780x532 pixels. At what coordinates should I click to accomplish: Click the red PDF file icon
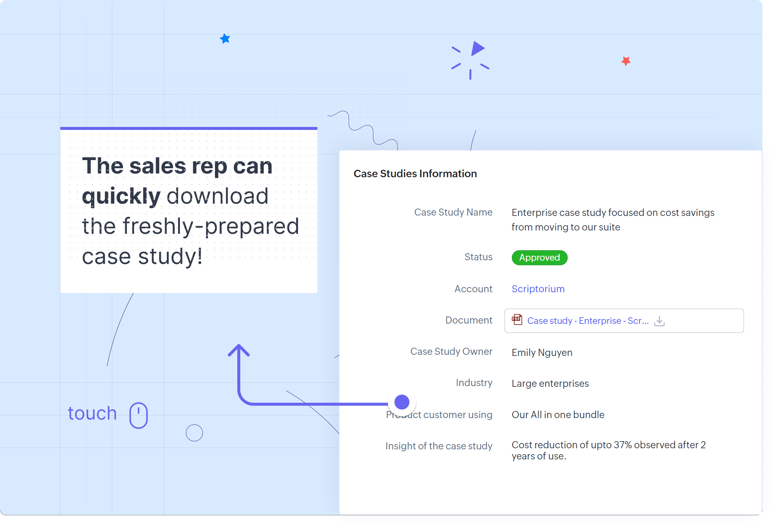click(517, 320)
